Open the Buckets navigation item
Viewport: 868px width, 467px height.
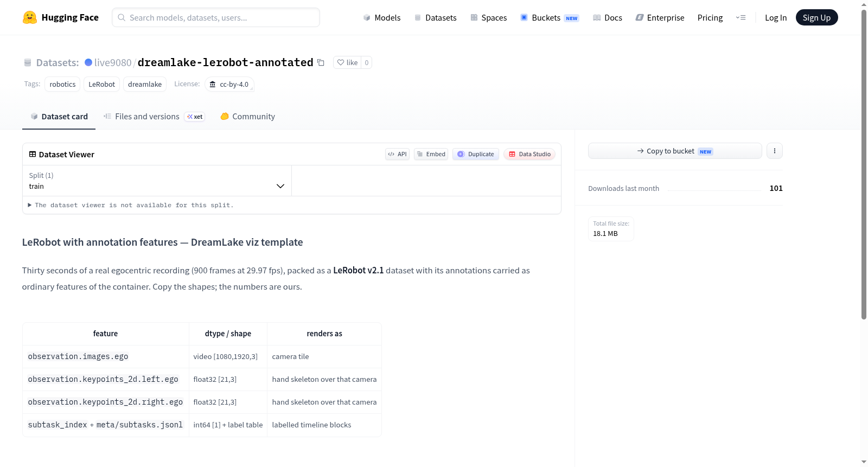tap(550, 17)
